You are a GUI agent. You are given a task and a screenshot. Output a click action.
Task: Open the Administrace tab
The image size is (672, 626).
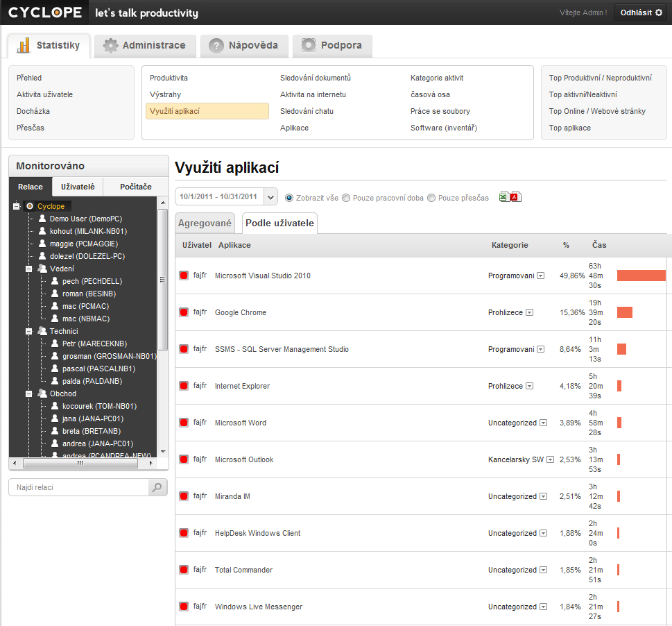[x=145, y=45]
